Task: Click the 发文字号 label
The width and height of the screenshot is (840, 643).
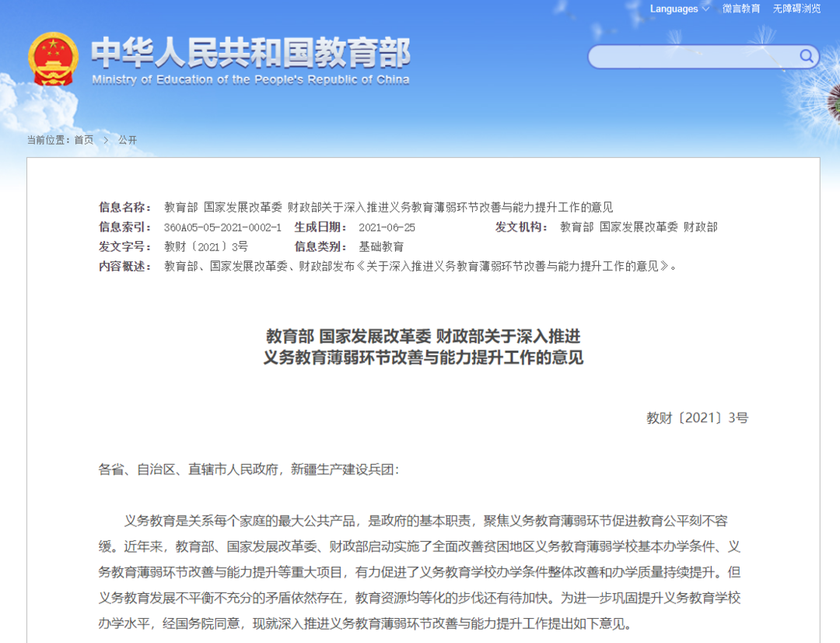Action: pyautogui.click(x=124, y=246)
